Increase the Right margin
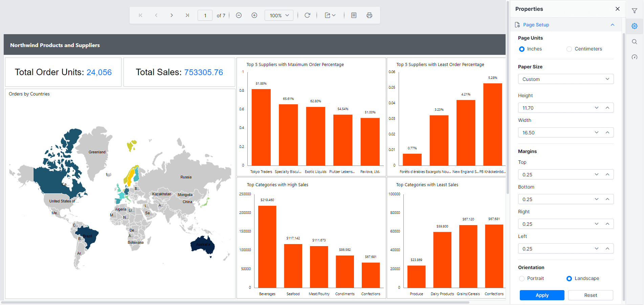The width and height of the screenshot is (644, 305). (607, 224)
